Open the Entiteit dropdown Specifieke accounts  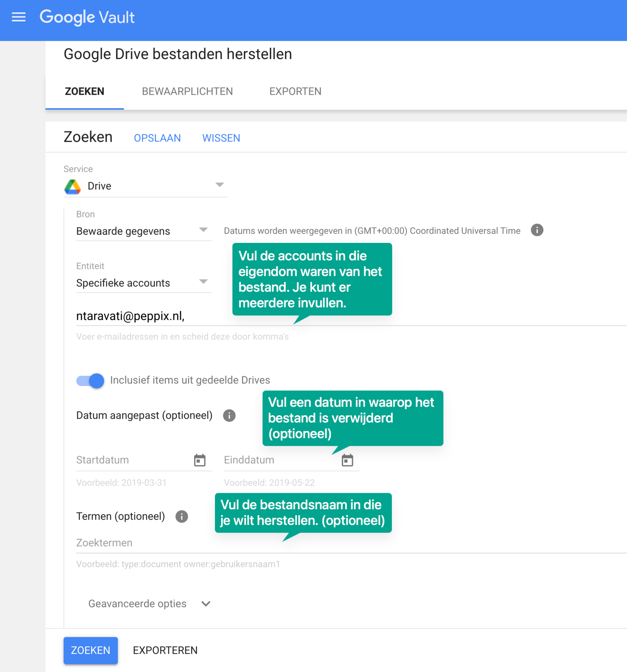click(x=144, y=283)
